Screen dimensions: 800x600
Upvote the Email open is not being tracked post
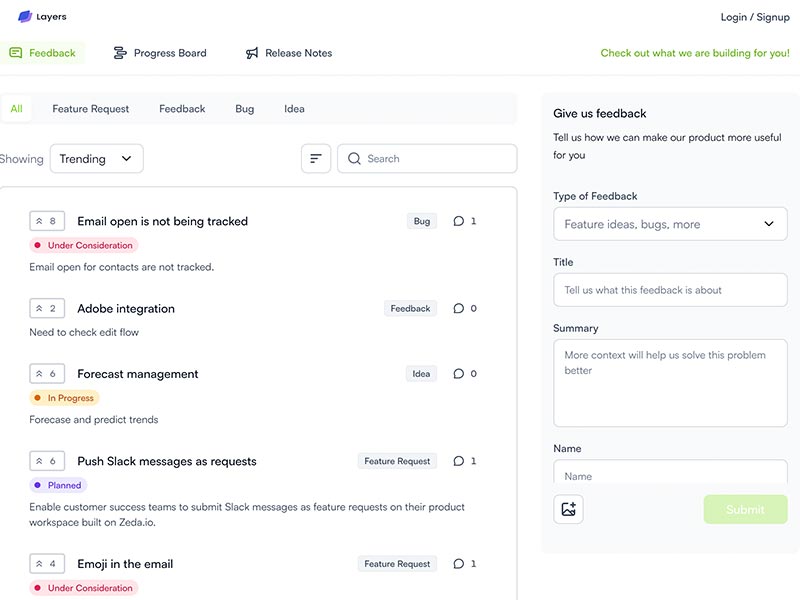click(x=47, y=221)
